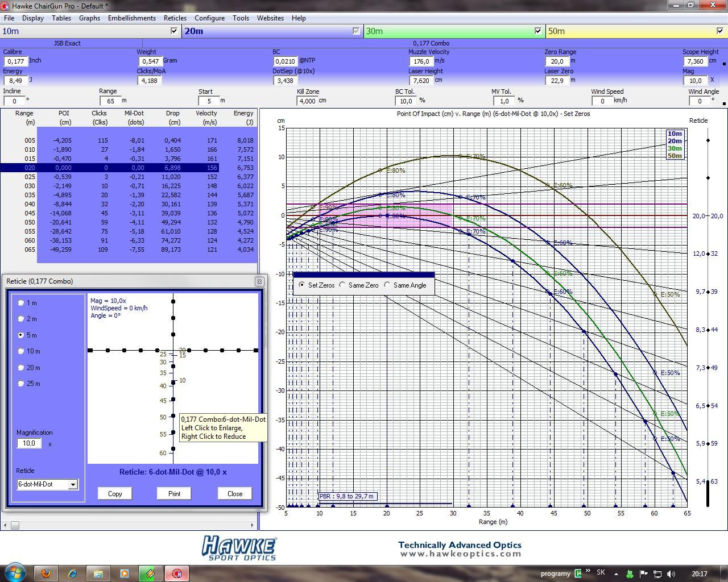Screen dimensions: 728x582
Task: Choose the Same Zero graph option
Action: pyautogui.click(x=342, y=285)
